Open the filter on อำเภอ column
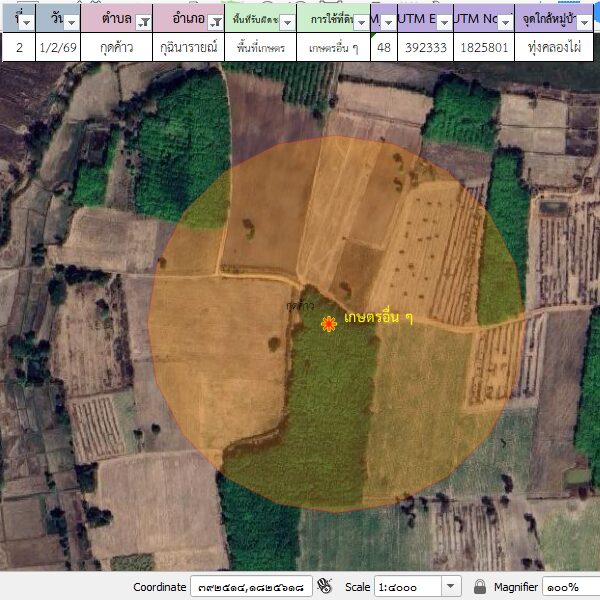 pos(214,21)
